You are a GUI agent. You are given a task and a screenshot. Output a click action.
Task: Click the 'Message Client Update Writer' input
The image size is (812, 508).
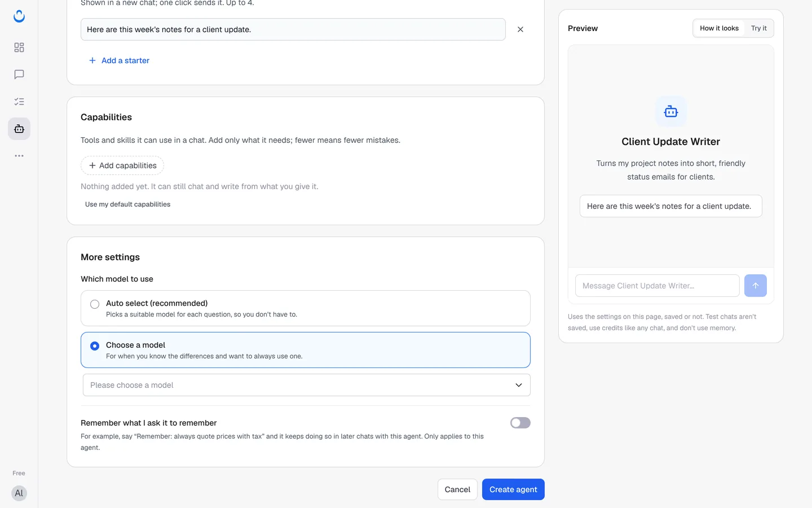pyautogui.click(x=657, y=286)
